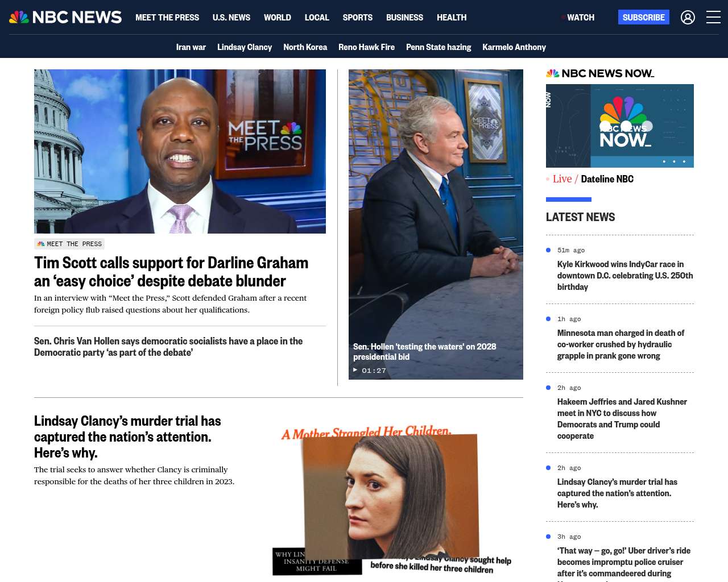Open Sen. Hollen 'testing the waters' caption
This screenshot has width=728, height=582.
coord(425,351)
